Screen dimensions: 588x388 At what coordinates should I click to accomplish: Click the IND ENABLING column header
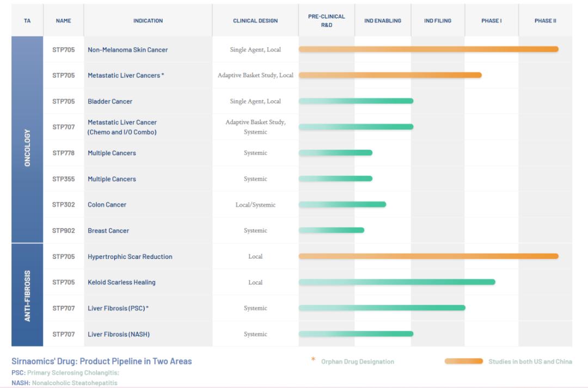tap(383, 21)
